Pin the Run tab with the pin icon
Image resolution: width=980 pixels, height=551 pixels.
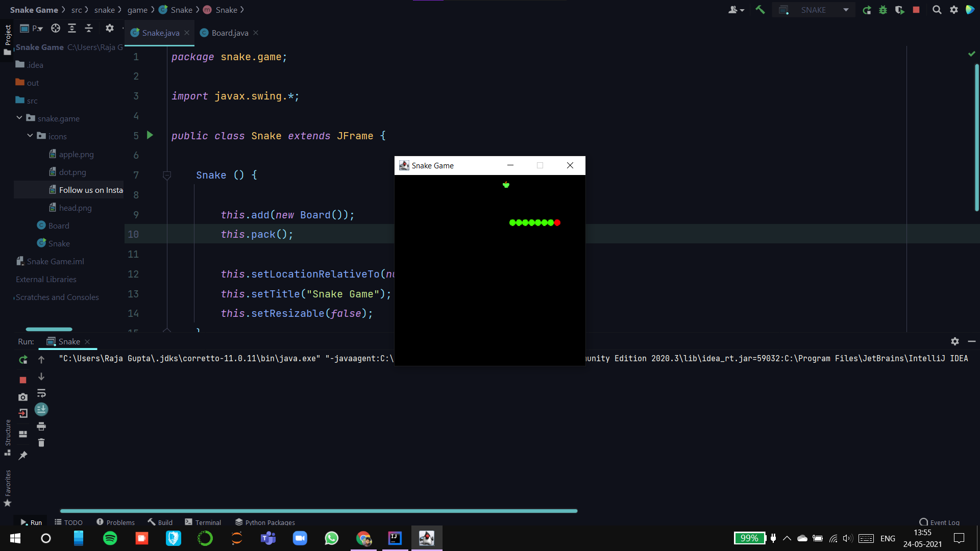point(23,456)
